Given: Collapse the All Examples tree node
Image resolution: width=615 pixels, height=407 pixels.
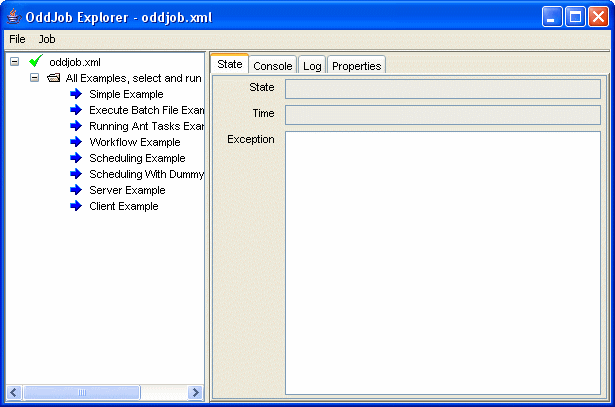Looking at the screenshot, I should coord(34,78).
